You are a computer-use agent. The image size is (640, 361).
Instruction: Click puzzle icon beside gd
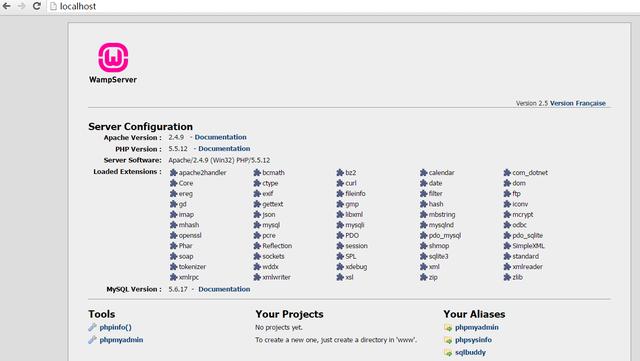[173, 204]
